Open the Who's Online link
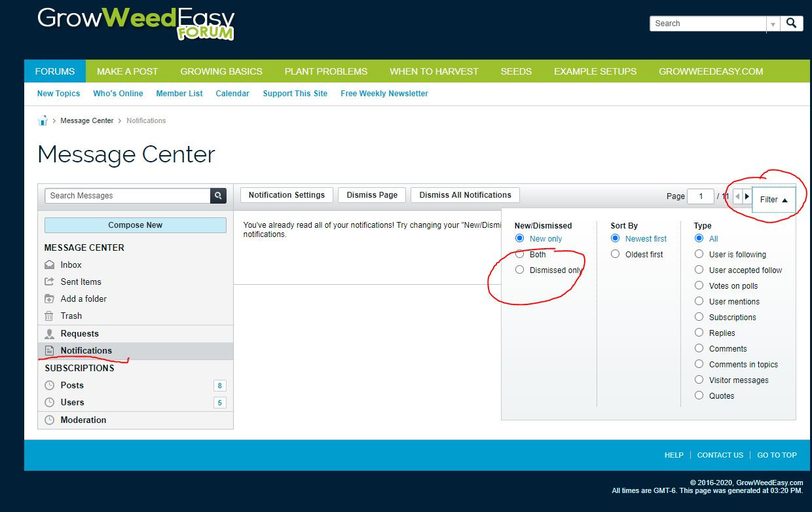 118,94
